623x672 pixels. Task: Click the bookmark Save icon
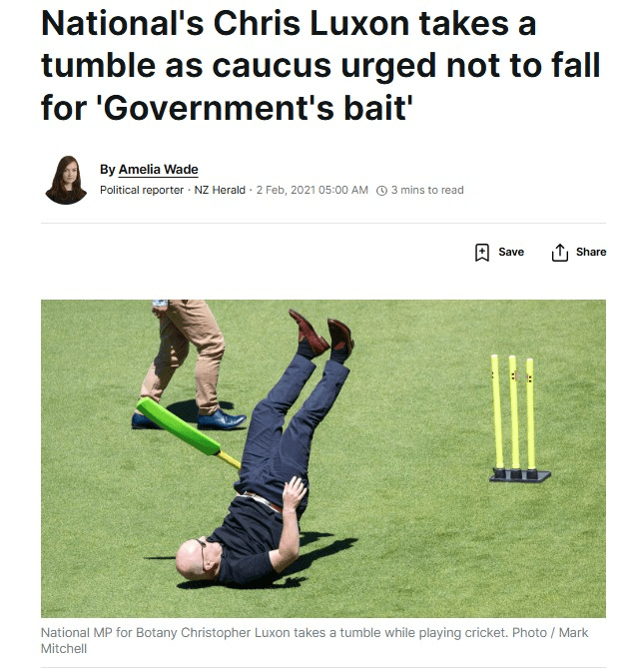point(481,252)
